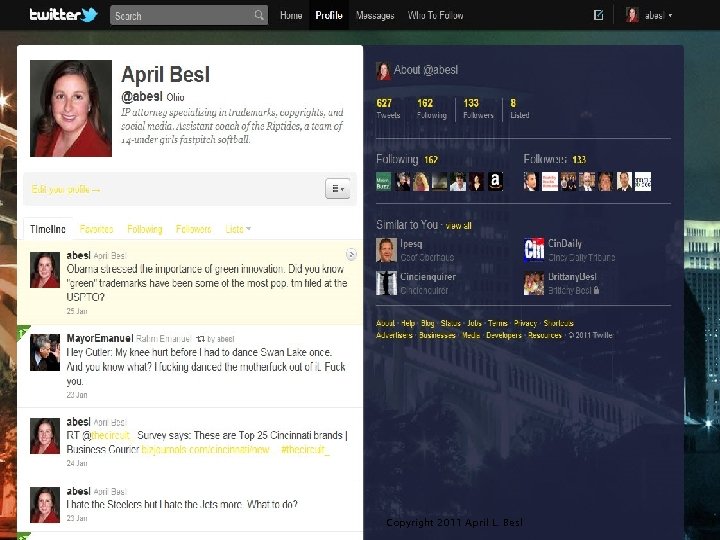The width and height of the screenshot is (720, 540).
Task: Click 627 Tweets count
Action: click(388, 108)
